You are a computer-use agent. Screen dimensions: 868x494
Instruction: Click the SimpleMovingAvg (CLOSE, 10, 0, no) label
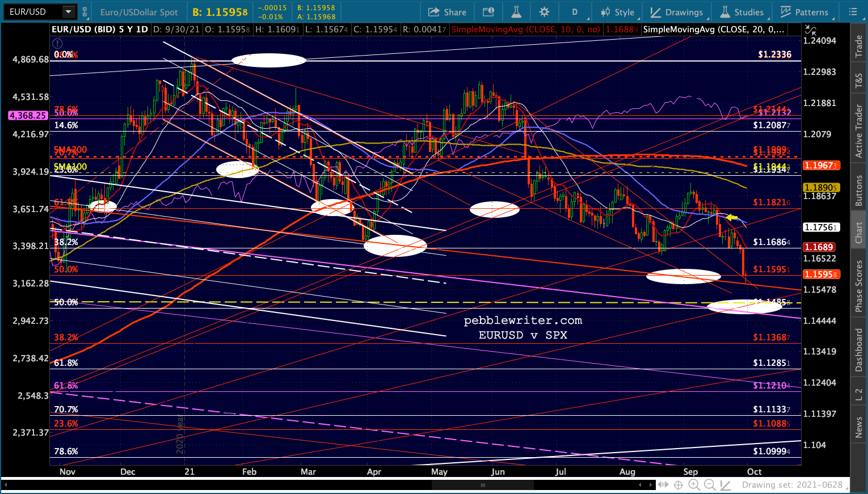click(x=526, y=29)
